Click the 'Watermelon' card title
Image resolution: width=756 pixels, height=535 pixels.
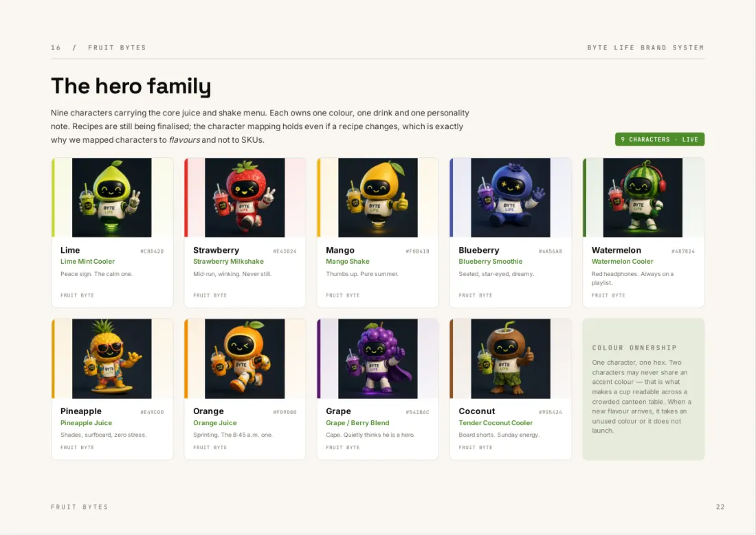point(616,250)
